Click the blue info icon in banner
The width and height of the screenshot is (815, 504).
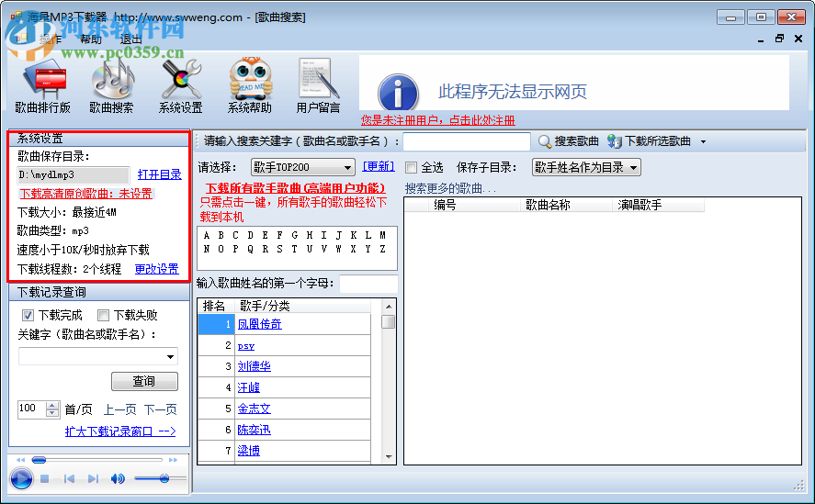(398, 93)
